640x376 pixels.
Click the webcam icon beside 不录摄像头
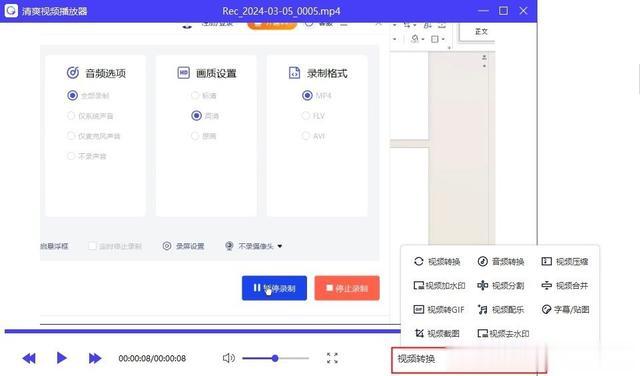pyautogui.click(x=229, y=246)
